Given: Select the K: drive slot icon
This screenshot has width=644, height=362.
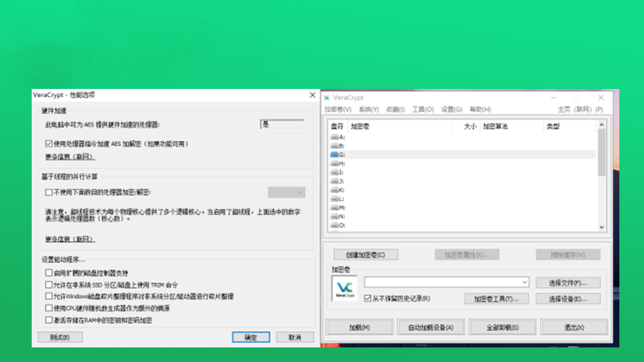Looking at the screenshot, I should point(334,190).
